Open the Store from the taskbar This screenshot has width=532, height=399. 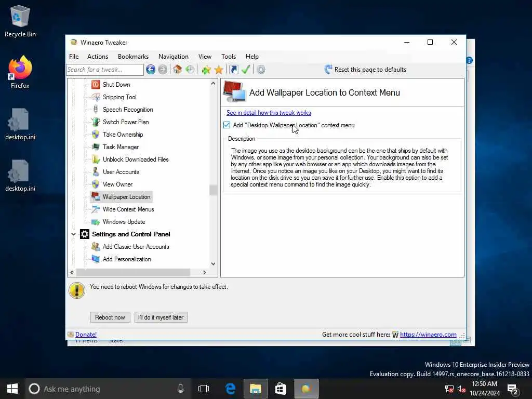coord(281,389)
